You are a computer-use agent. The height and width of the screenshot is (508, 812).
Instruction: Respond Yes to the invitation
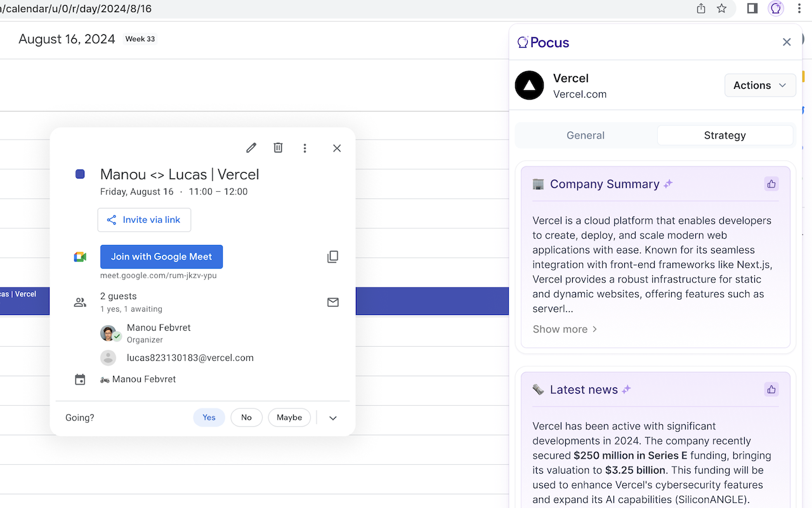[x=209, y=417]
